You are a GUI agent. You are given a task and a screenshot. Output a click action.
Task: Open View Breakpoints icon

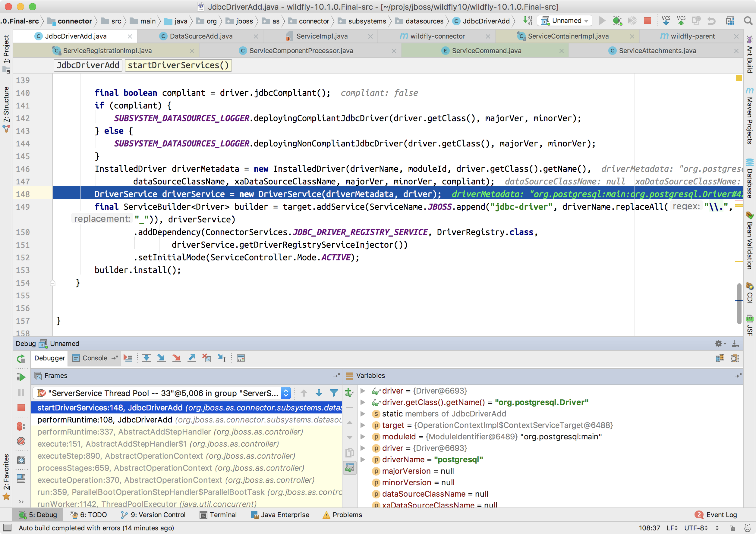click(21, 426)
